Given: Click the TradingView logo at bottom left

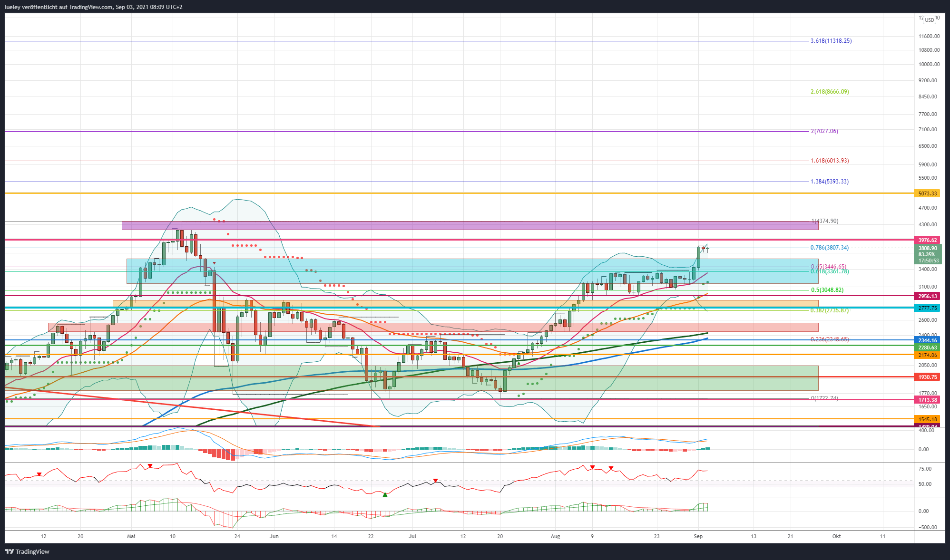Looking at the screenshot, I should point(27,551).
